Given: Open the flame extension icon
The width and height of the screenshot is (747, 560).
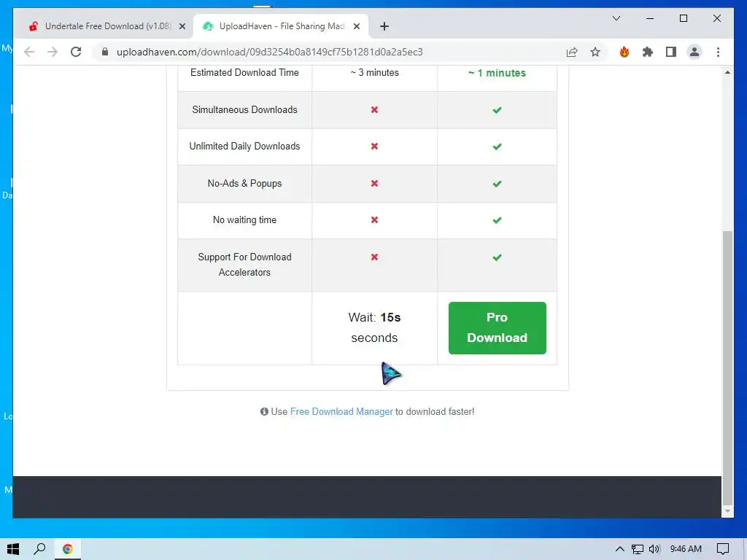Looking at the screenshot, I should [x=624, y=52].
